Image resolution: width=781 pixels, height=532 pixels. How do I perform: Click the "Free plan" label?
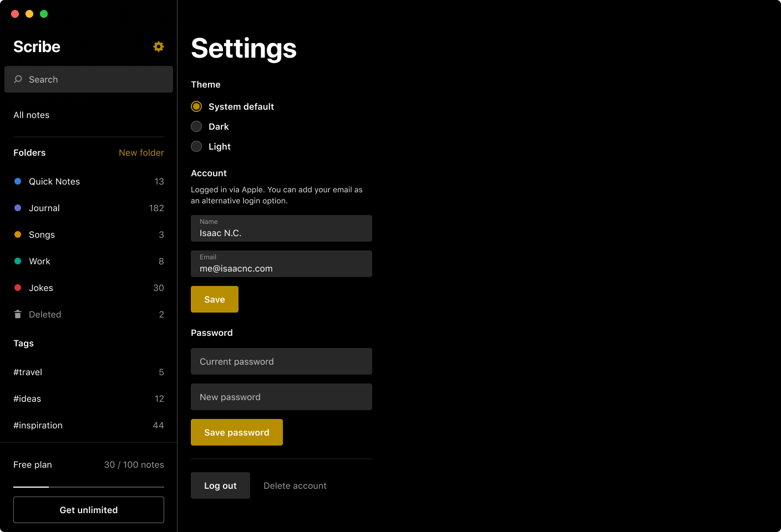pyautogui.click(x=33, y=464)
